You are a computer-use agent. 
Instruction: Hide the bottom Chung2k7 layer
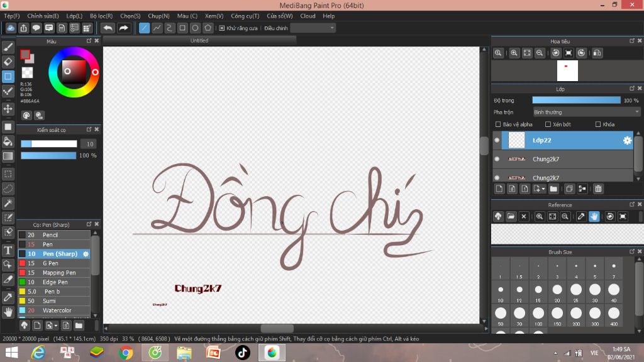(x=497, y=178)
